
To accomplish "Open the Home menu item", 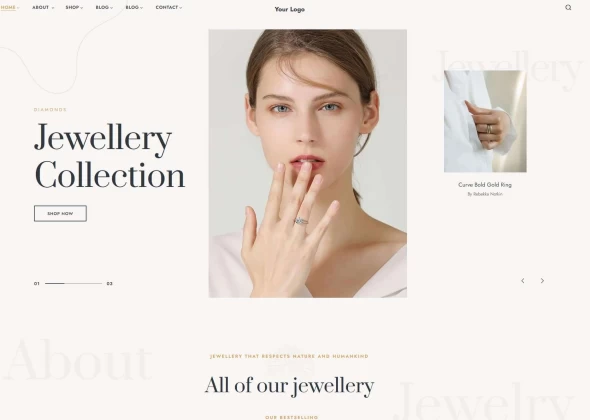I will (x=8, y=8).
